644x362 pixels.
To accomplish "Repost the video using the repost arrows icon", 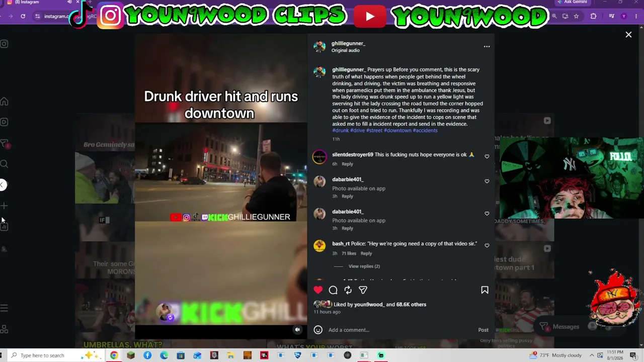I will pos(348,290).
